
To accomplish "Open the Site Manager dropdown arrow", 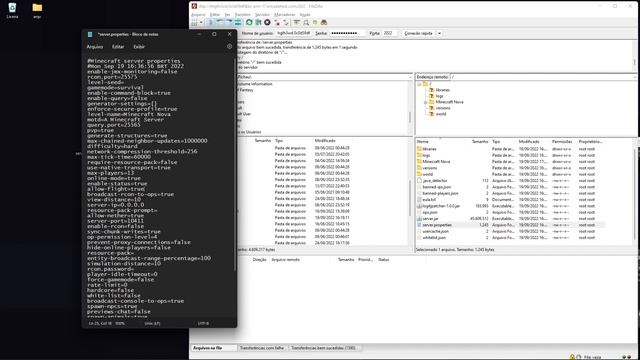I will pyautogui.click(x=201, y=22).
